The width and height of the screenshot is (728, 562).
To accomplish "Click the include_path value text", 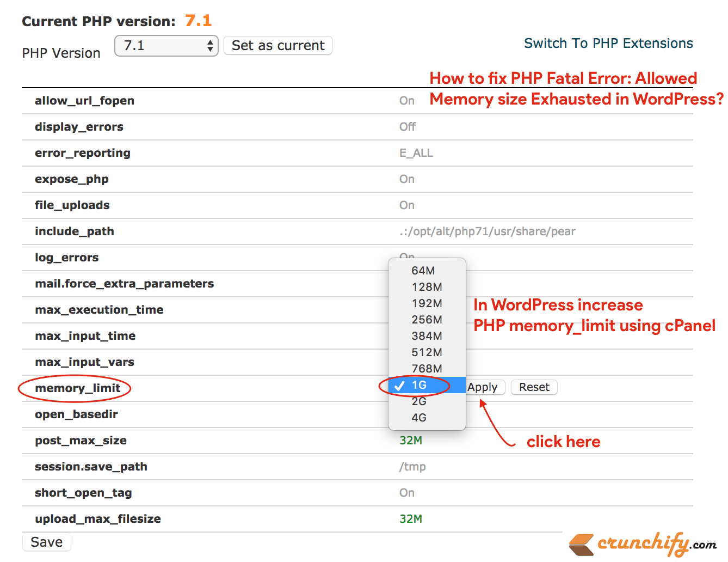I will (488, 231).
